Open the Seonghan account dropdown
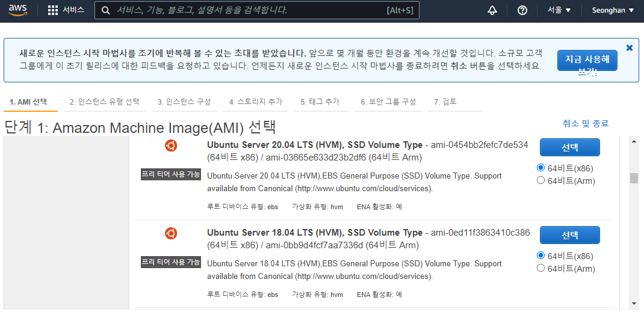The height and width of the screenshot is (312, 644). click(613, 10)
